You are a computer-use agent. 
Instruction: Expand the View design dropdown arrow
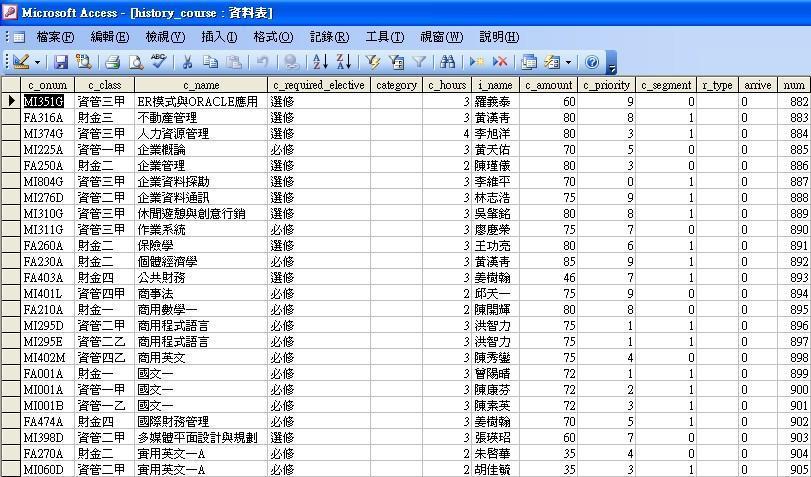[x=38, y=62]
